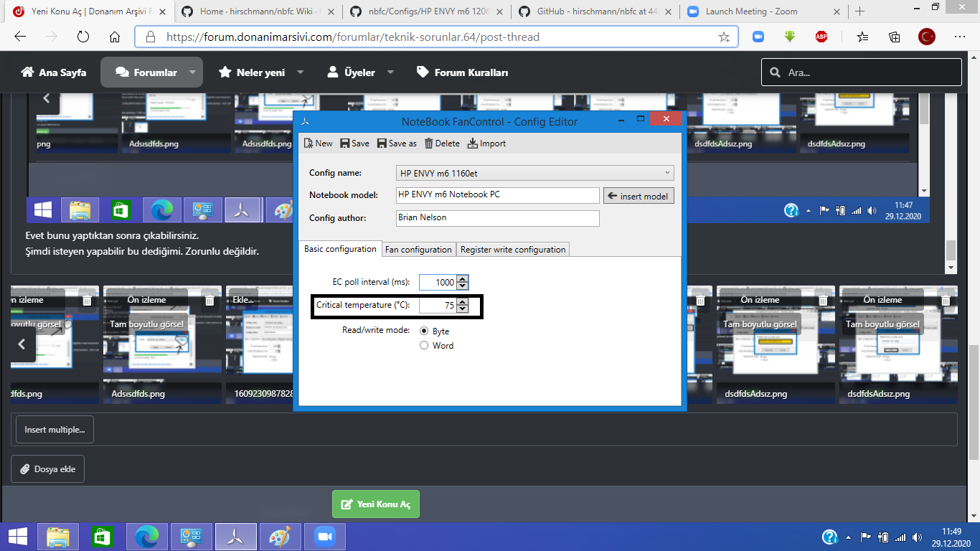Screen dimensions: 980x551
Task: Delete the config using Delete toolbar icon
Action: (x=442, y=143)
